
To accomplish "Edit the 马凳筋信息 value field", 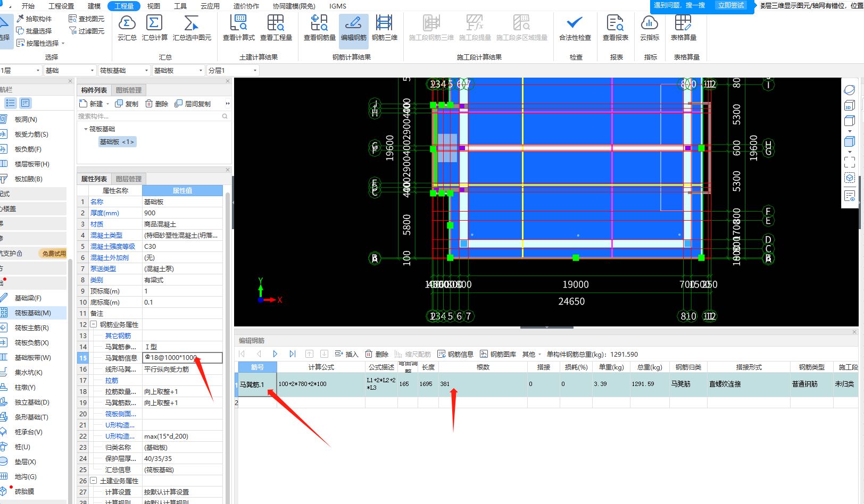I will pos(182,358).
